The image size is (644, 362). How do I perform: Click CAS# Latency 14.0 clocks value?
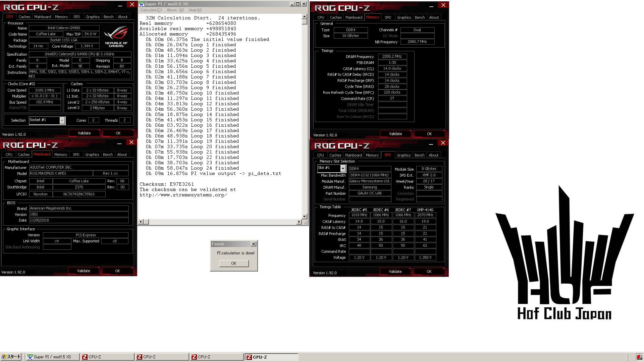[392, 68]
